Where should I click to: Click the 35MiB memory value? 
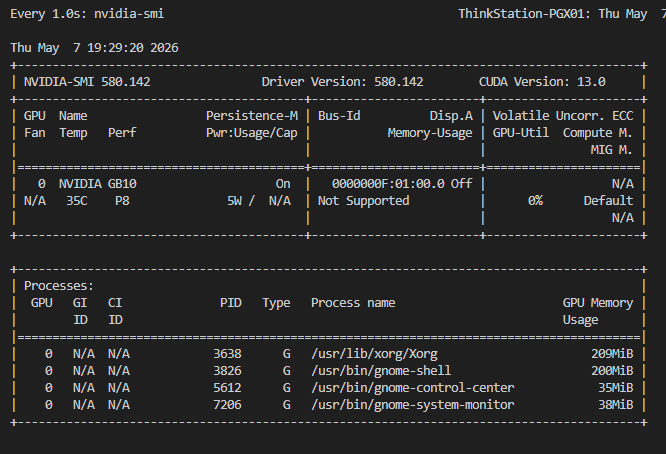[615, 387]
